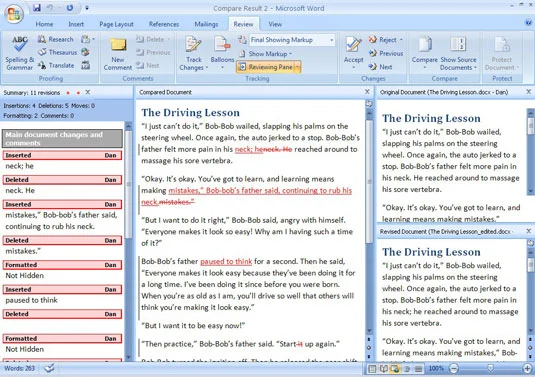Close the Revised Document pane

(529, 231)
